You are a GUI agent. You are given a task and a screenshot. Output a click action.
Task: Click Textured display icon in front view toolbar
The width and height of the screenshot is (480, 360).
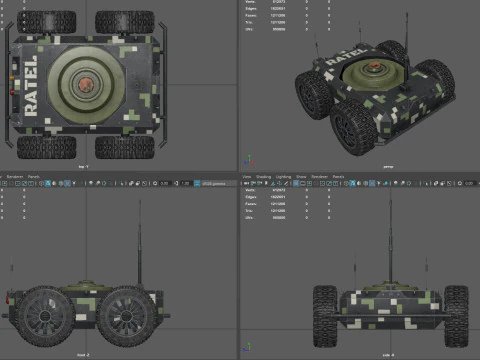pyautogui.click(x=67, y=183)
